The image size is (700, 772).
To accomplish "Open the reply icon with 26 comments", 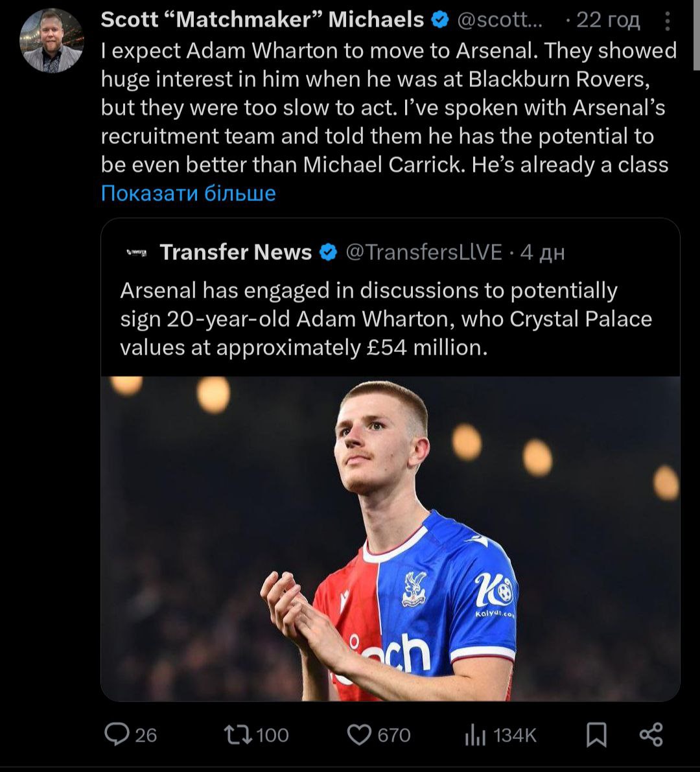I will click(x=117, y=734).
